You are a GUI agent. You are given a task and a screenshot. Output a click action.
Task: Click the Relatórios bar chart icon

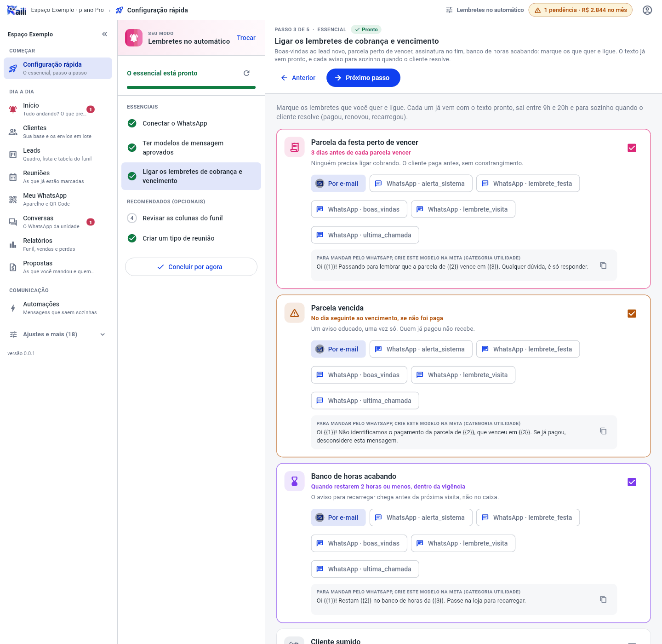click(13, 245)
